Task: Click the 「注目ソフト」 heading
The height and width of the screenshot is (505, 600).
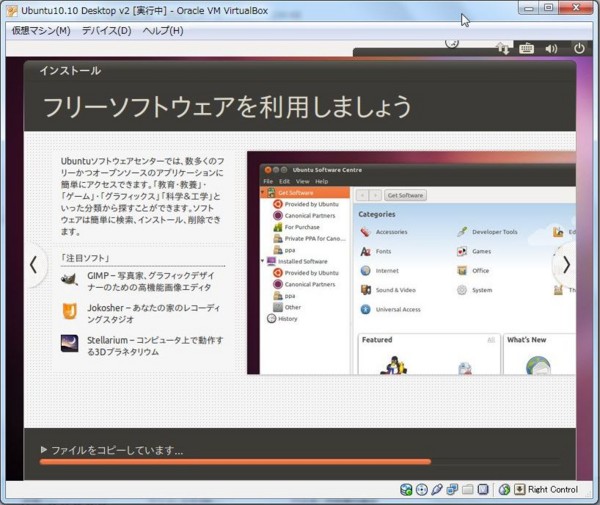Action: pyautogui.click(x=85, y=258)
